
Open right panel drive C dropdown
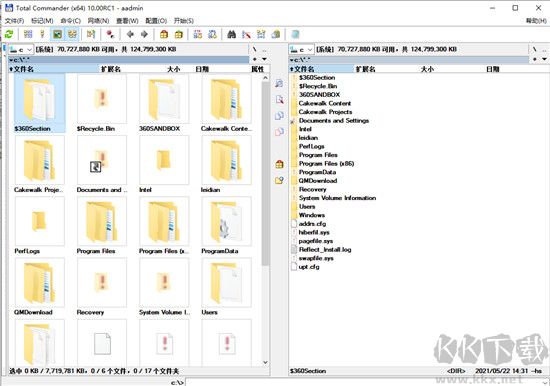[302, 49]
